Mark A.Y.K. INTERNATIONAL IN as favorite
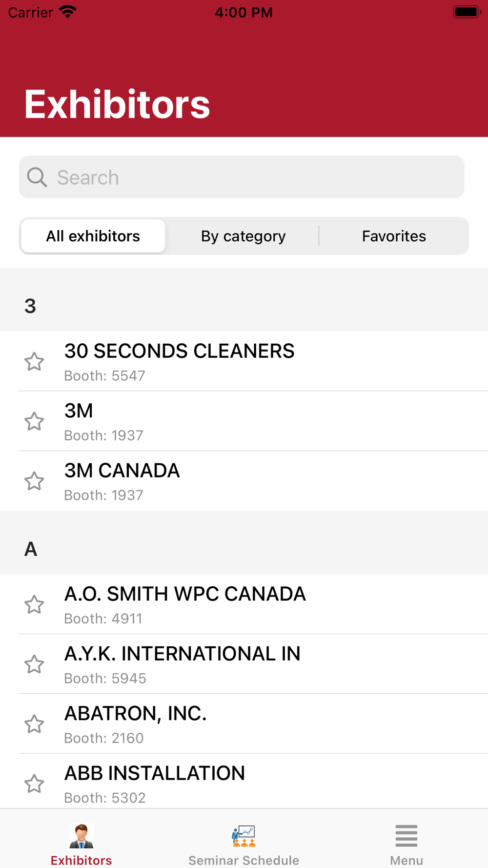Viewport: 488px width, 868px height. click(x=34, y=664)
